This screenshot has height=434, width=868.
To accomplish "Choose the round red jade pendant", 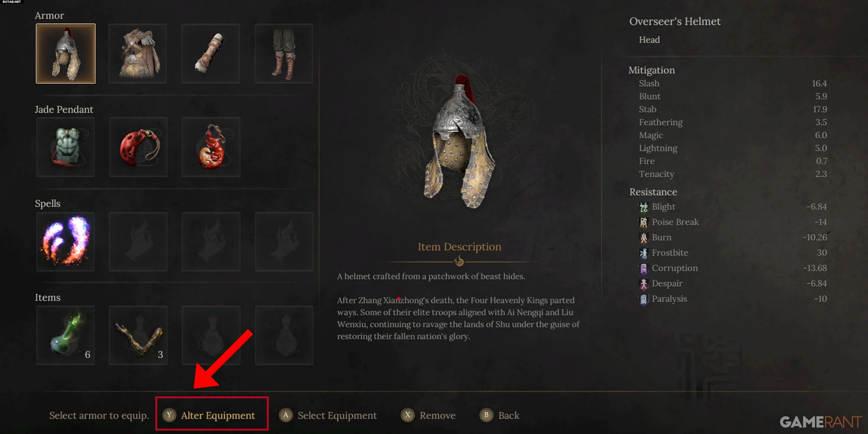I will (138, 147).
